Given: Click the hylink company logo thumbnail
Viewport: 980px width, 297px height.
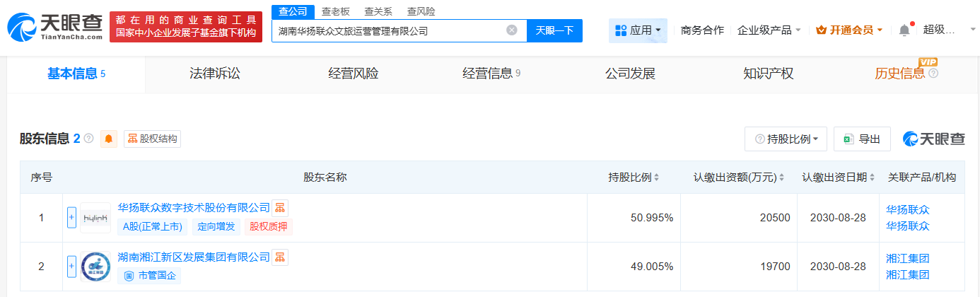Looking at the screenshot, I should (95, 218).
